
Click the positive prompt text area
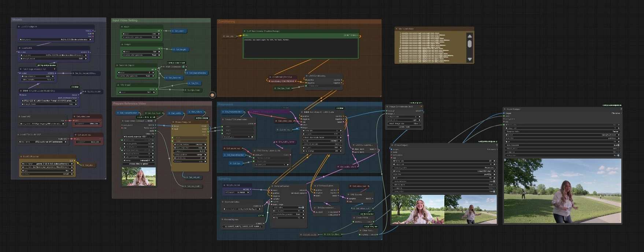(301, 48)
